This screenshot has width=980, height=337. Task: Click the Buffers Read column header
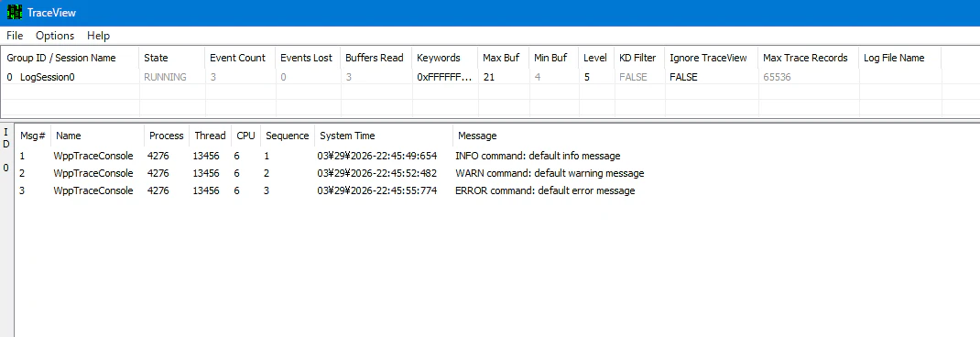pyautogui.click(x=376, y=58)
